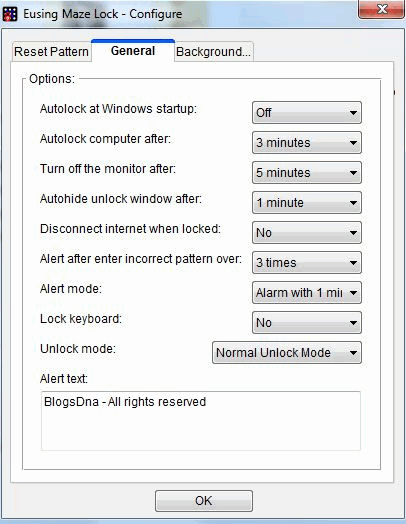Open the Autolock at Windows startup dropdown
The width and height of the screenshot is (406, 524).
307,113
